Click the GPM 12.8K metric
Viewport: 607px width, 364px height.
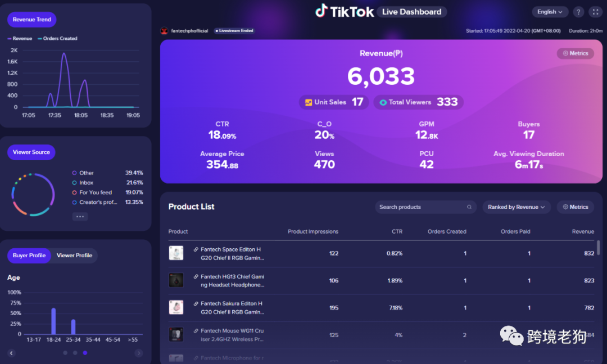pos(426,130)
